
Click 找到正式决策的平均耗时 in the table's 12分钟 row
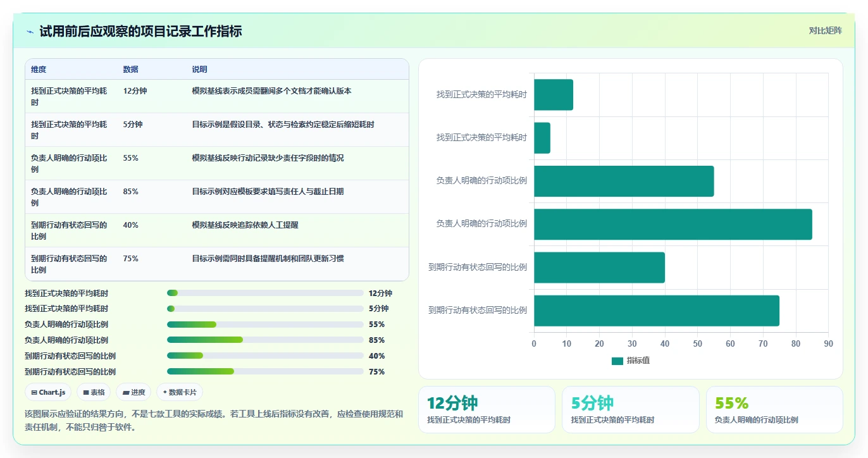[x=69, y=96]
